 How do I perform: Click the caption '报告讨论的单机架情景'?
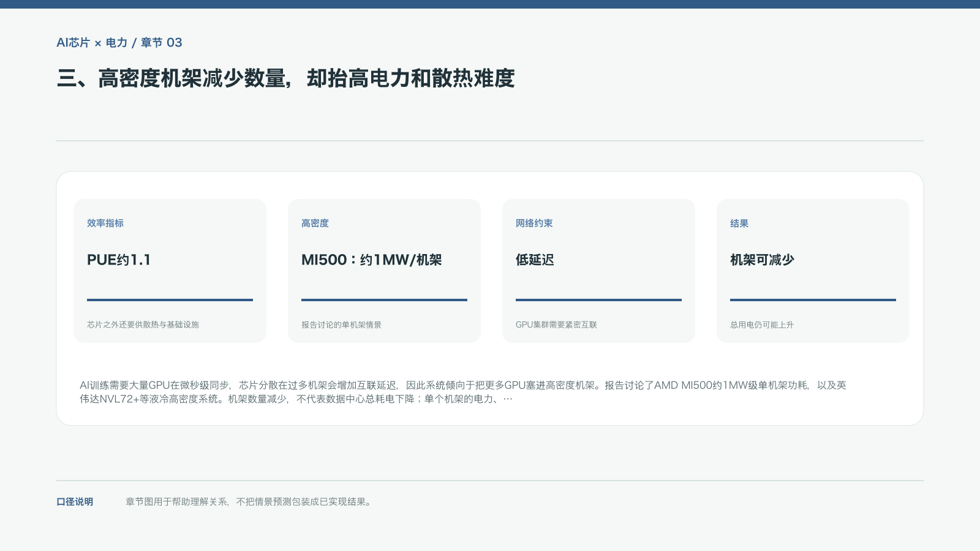tap(341, 324)
